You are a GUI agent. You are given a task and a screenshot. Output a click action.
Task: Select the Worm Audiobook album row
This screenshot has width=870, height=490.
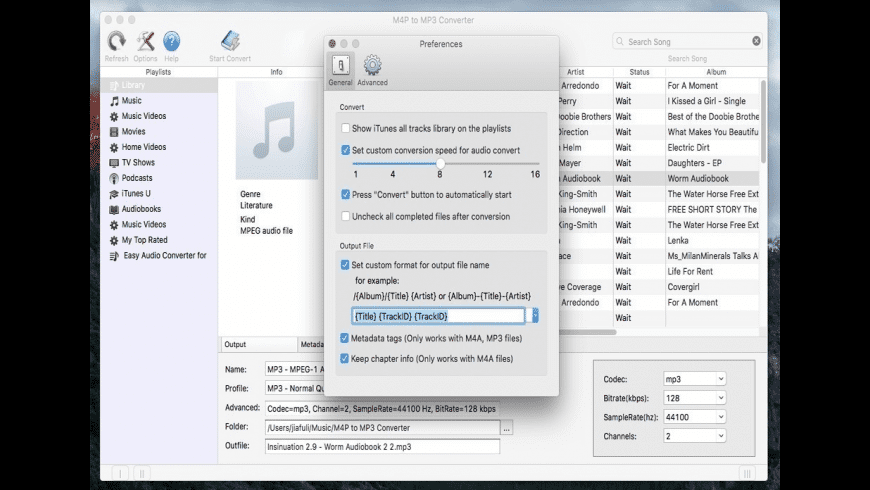698,179
